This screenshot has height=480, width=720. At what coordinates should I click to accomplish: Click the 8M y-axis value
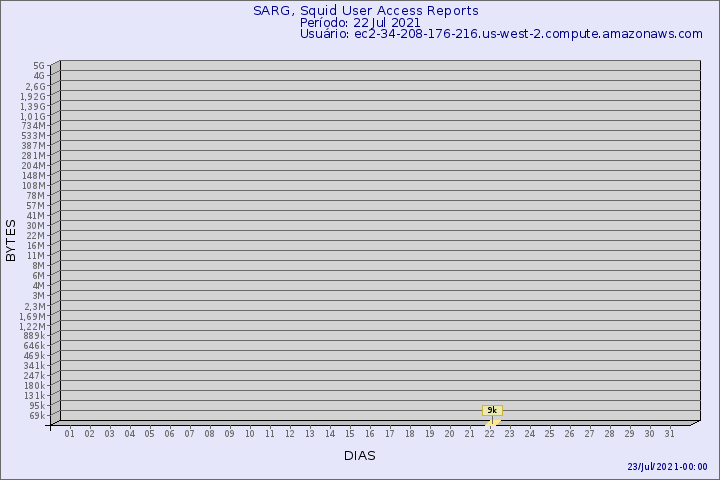39,265
